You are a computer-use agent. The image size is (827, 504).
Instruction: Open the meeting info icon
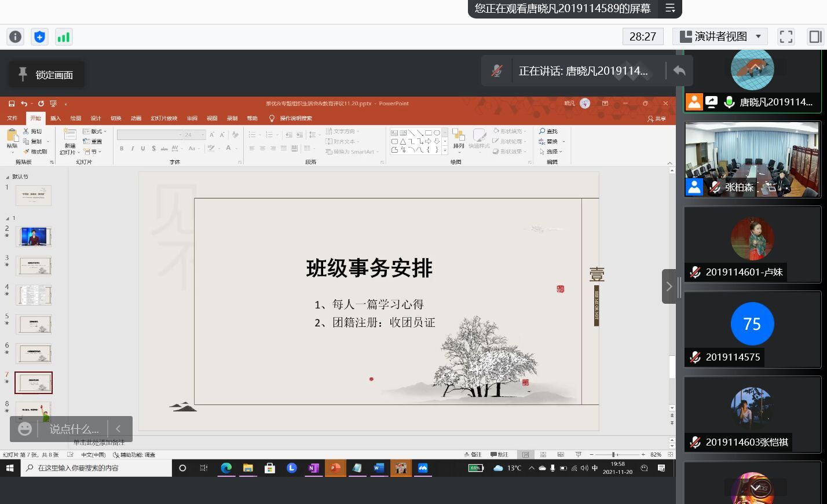pyautogui.click(x=15, y=37)
